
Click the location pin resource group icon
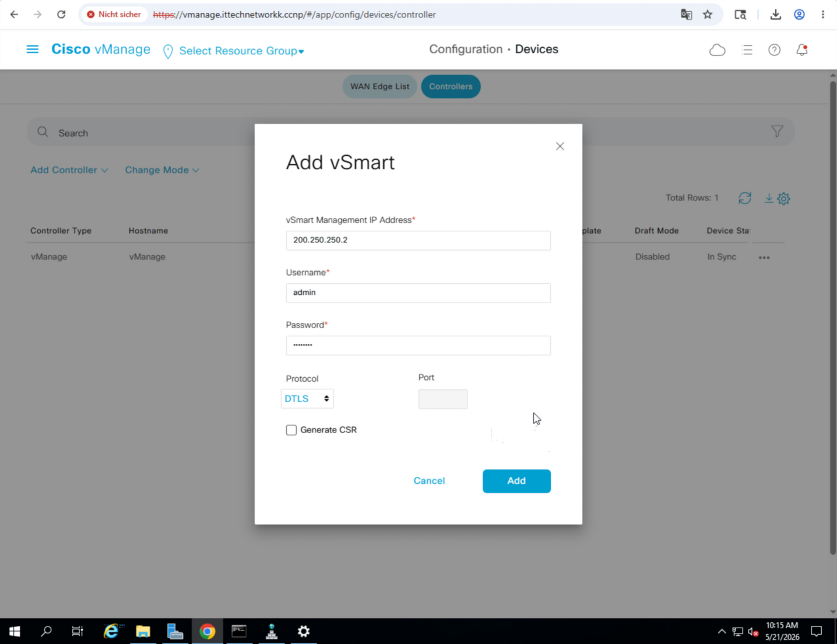(168, 51)
